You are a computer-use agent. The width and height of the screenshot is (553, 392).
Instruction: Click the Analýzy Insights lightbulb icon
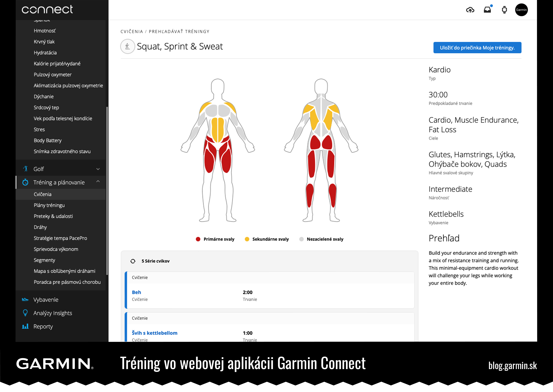(25, 313)
